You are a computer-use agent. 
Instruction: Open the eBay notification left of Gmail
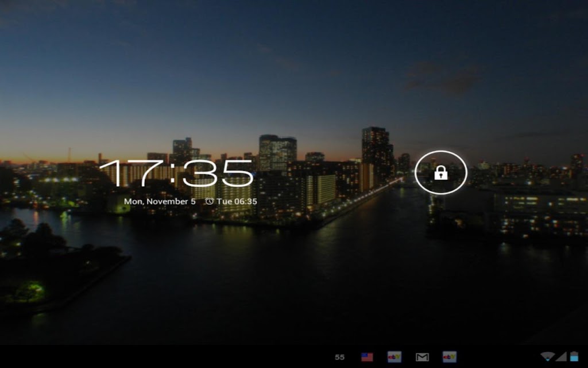point(394,356)
